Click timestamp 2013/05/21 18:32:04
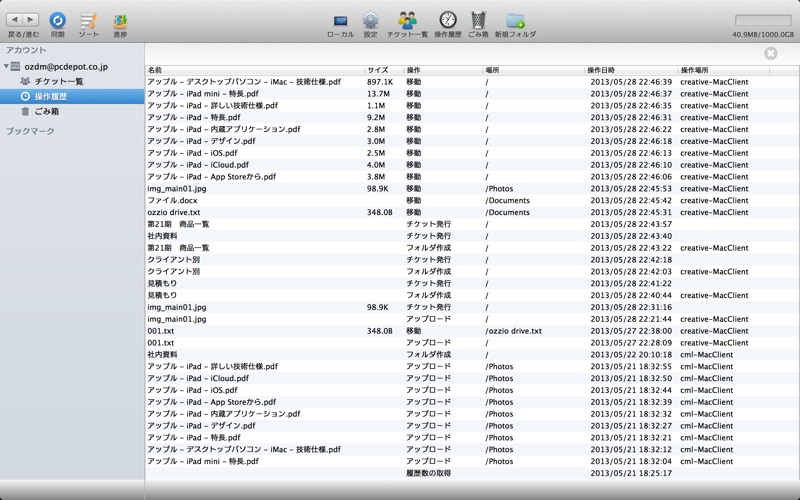This screenshot has height=500, width=800. (x=631, y=462)
